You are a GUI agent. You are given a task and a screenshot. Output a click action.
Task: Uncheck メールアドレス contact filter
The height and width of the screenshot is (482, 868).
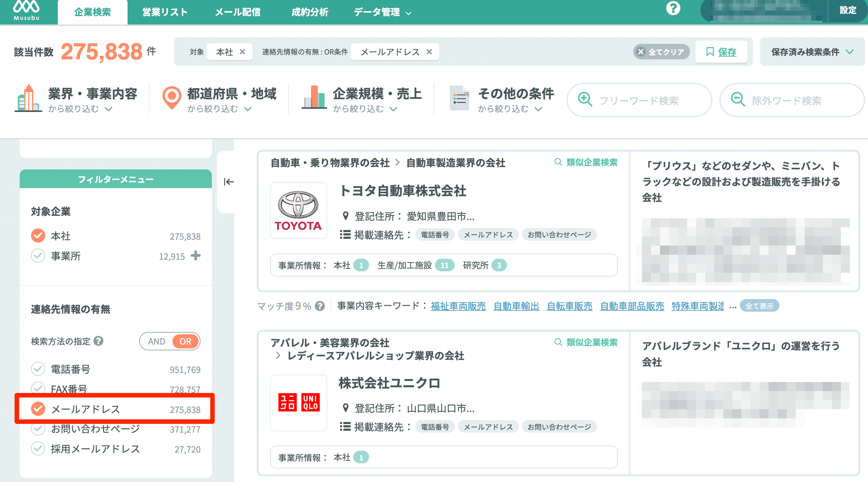38,409
